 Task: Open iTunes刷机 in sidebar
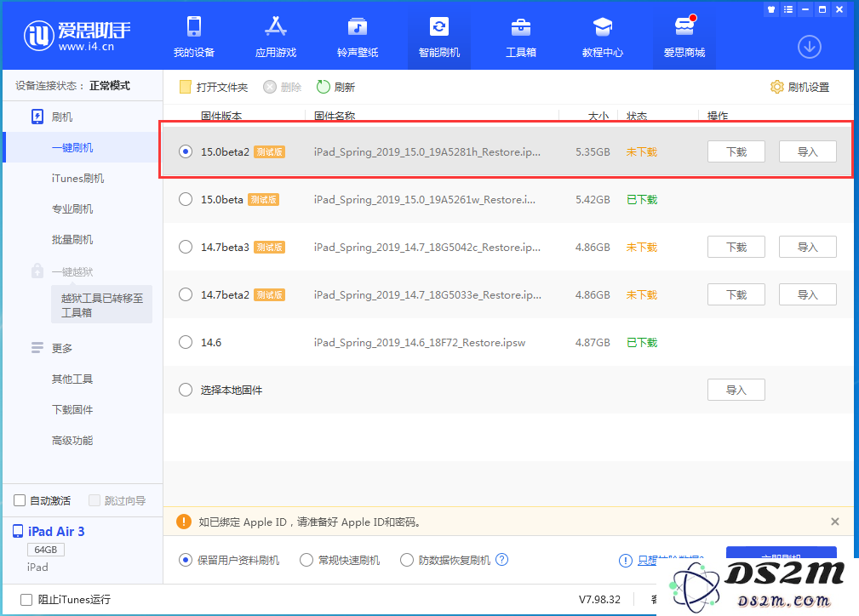tap(77, 178)
